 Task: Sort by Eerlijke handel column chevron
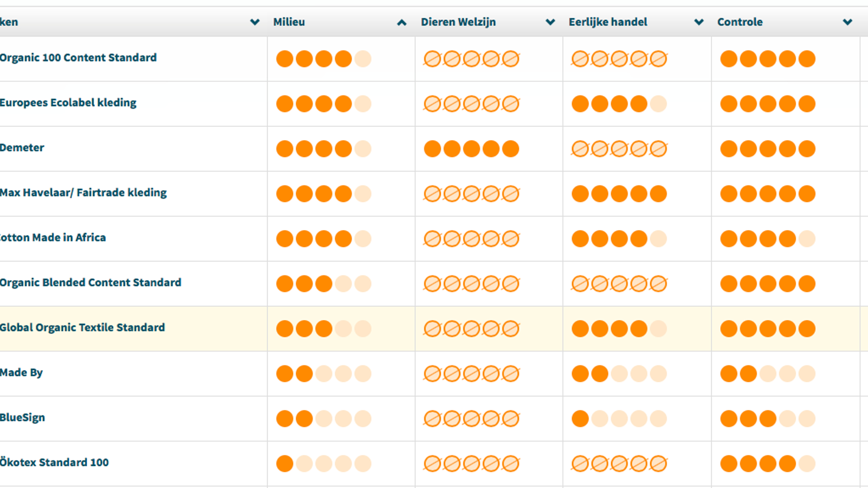pos(699,22)
